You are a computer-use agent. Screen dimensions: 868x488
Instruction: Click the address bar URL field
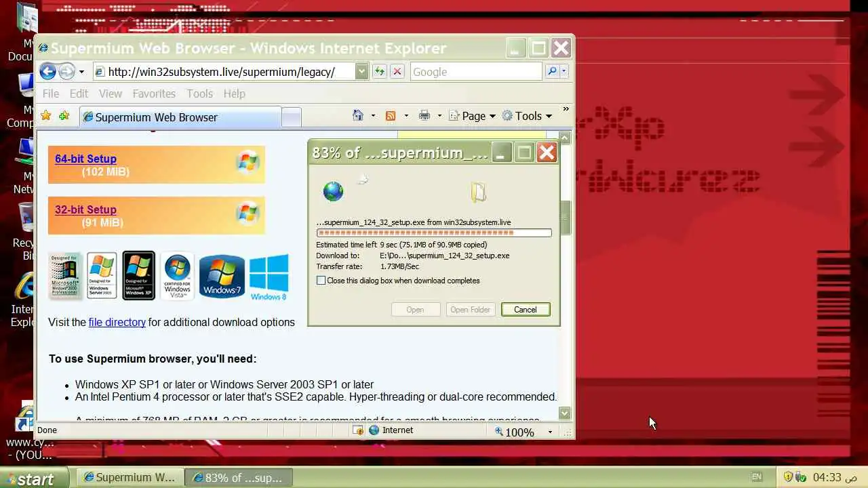224,72
